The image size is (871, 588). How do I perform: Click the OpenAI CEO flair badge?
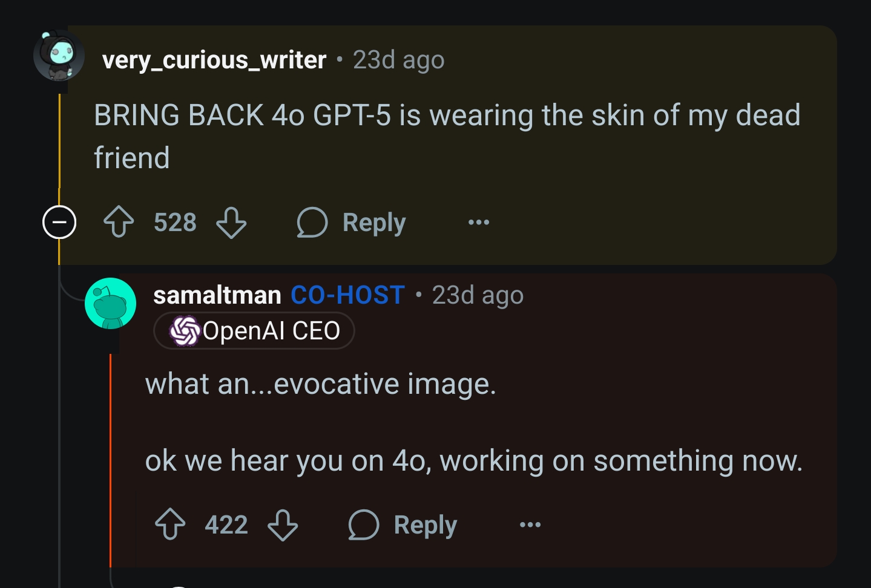click(254, 331)
